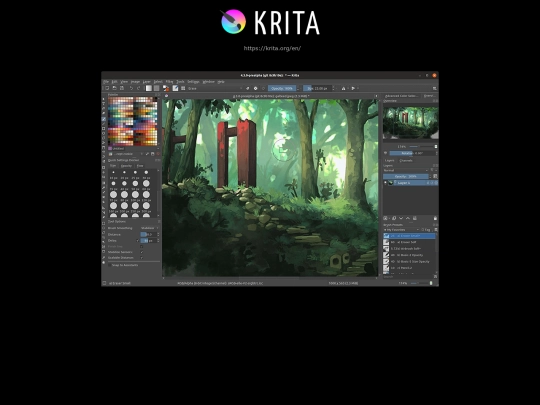Click the reload original preset icon

pos(263,89)
